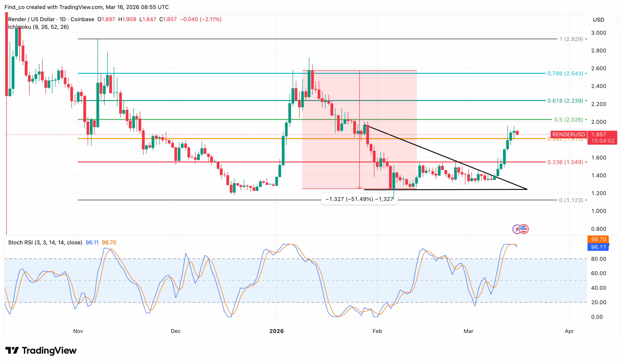Click the RENDERUSD price label tag
Viewport: 624px width, 364px height.
pos(569,134)
